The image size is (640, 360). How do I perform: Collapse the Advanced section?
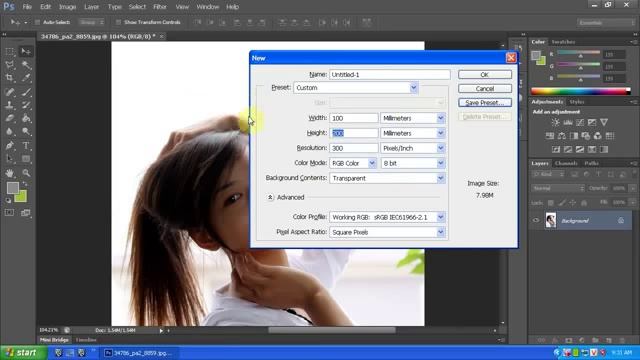click(x=270, y=197)
